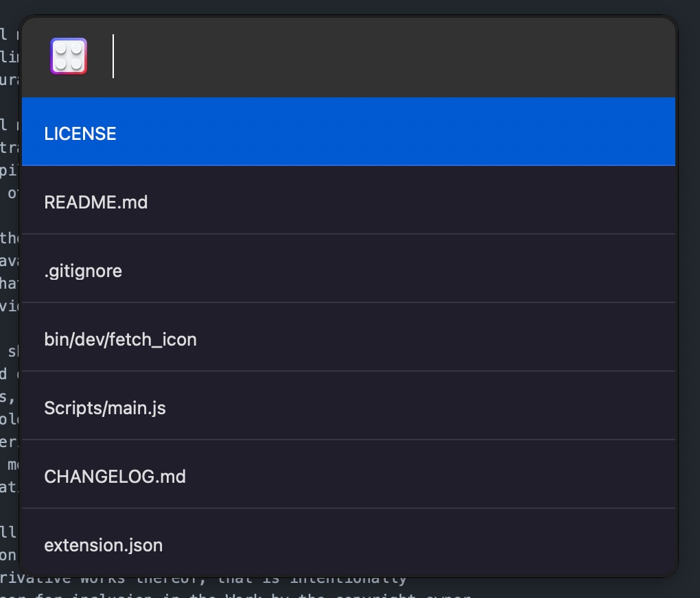Select the extension.json file row
The image size is (700, 598).
(348, 542)
